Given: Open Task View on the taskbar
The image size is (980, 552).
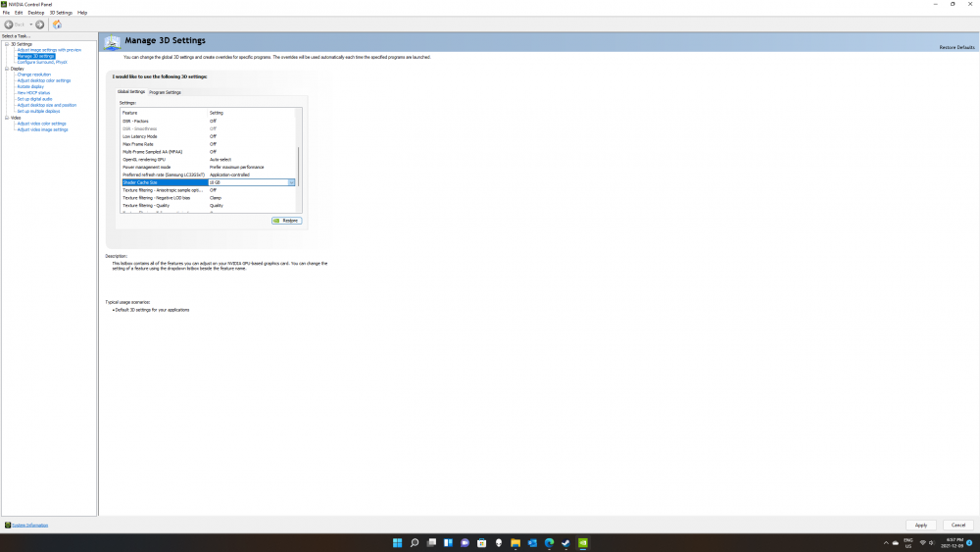Looking at the screenshot, I should 431,542.
